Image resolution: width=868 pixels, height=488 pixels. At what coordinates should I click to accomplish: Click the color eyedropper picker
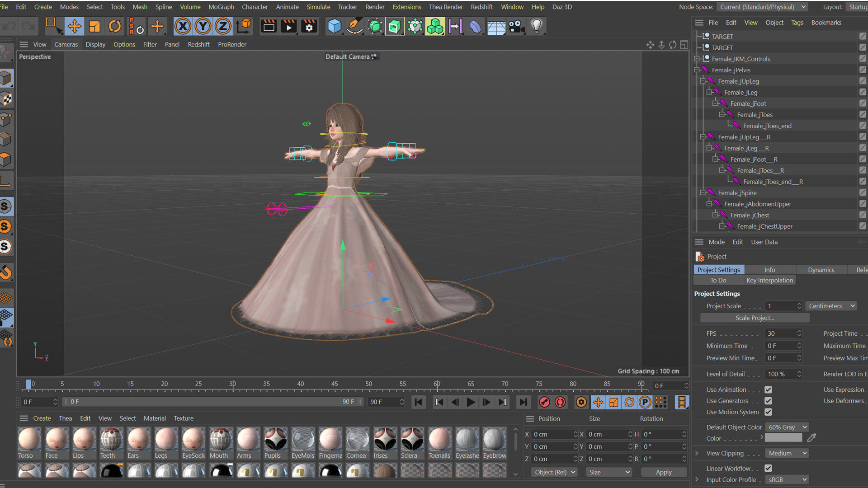(x=812, y=437)
